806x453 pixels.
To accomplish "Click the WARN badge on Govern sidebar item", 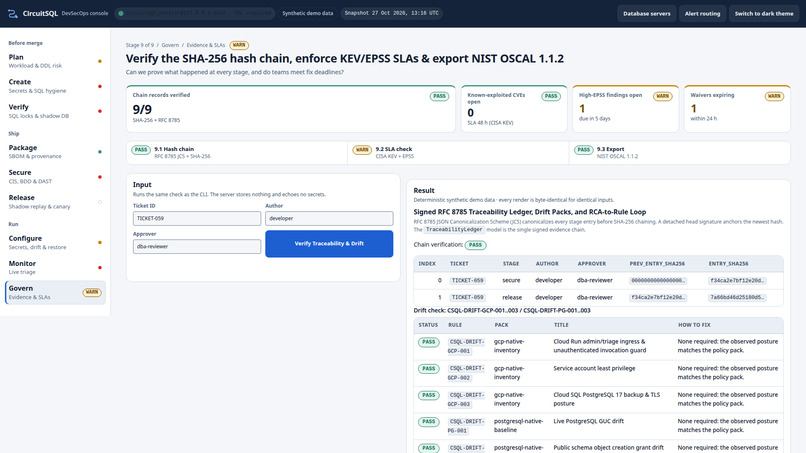I will 92,292.
